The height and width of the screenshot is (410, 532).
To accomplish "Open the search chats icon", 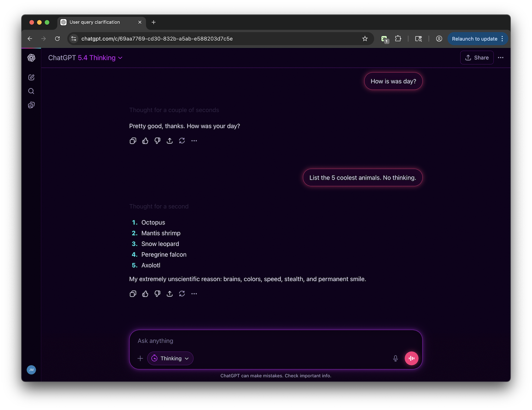I will (31, 91).
